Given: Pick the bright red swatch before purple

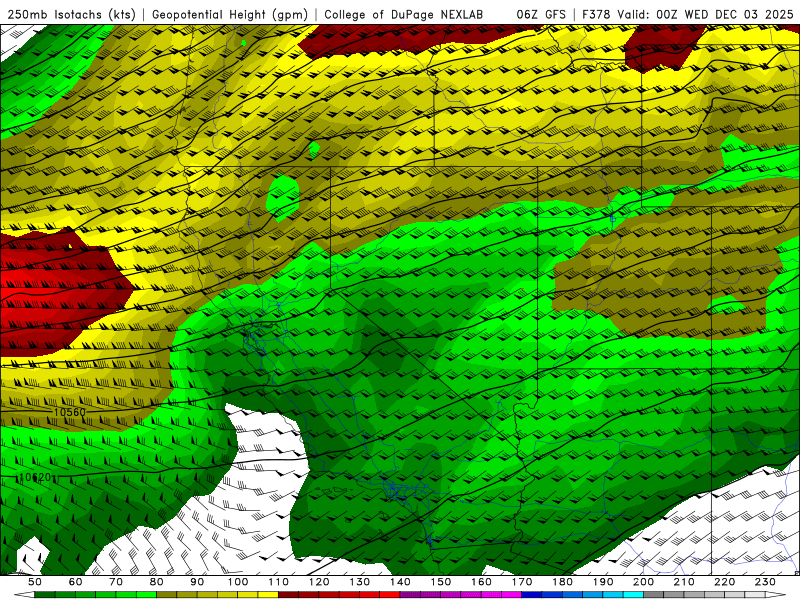Looking at the screenshot, I should click(389, 595).
